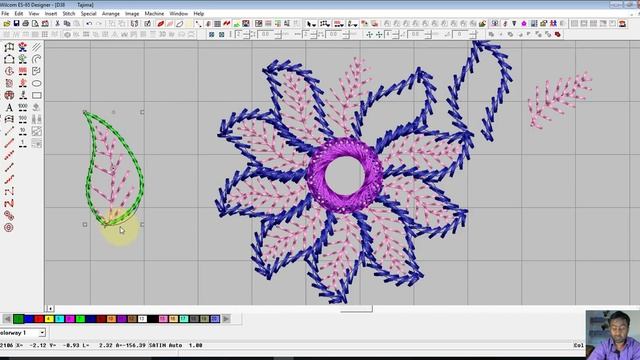Open the Arrange menu
The height and width of the screenshot is (360, 640).
pyautogui.click(x=111, y=13)
